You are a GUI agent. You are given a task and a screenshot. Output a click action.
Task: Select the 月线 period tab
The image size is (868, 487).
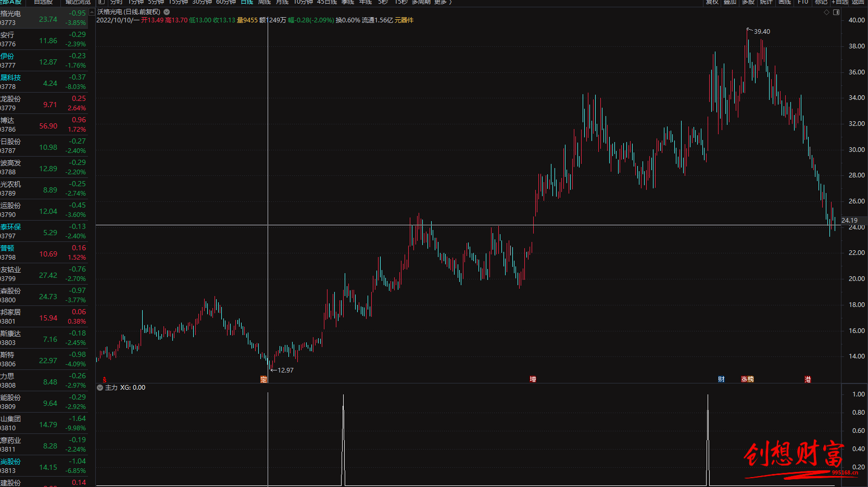pyautogui.click(x=282, y=2)
